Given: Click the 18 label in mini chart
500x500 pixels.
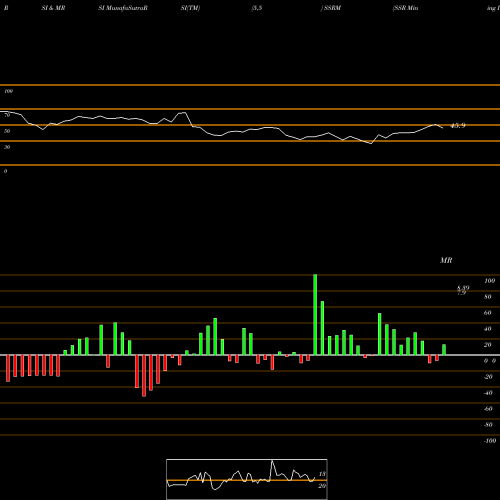Looking at the screenshot, I should coord(322,474).
